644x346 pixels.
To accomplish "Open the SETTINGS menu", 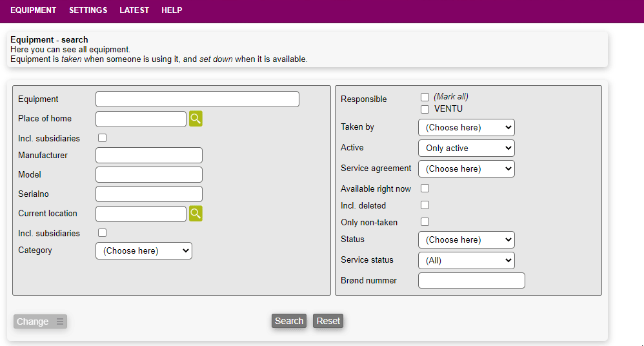I will 88,10.
